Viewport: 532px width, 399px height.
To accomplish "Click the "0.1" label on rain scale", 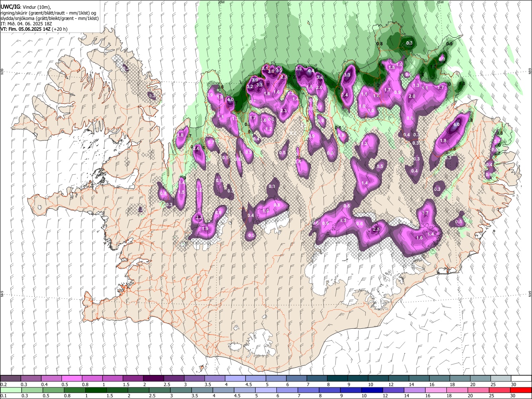I will (x=4, y=396).
